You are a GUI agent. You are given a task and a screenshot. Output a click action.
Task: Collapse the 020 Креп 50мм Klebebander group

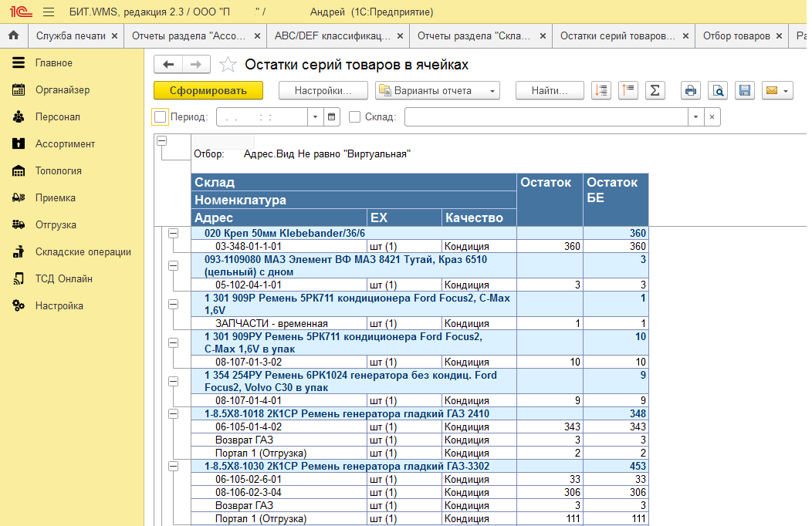(173, 233)
